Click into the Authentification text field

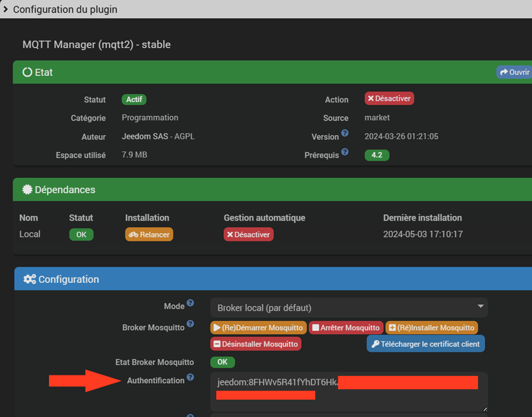click(349, 392)
